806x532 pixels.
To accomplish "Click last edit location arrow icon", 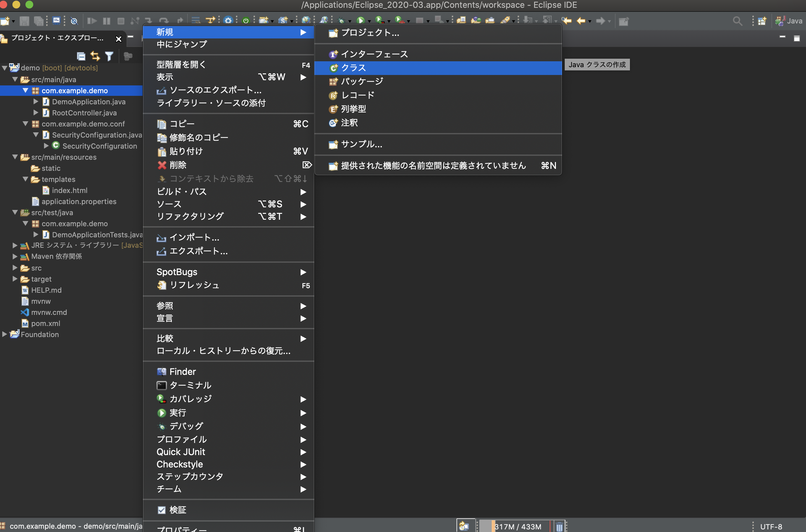I will click(566, 21).
